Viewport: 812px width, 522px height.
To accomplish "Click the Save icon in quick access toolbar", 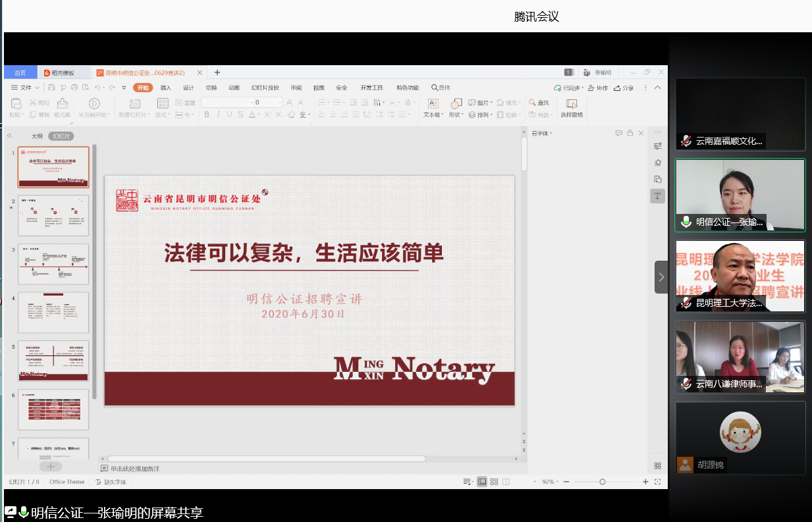I will tap(51, 88).
